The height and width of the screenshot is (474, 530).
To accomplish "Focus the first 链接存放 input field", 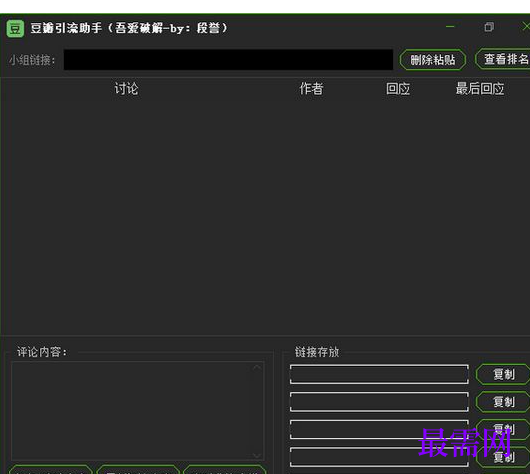I will [379, 374].
